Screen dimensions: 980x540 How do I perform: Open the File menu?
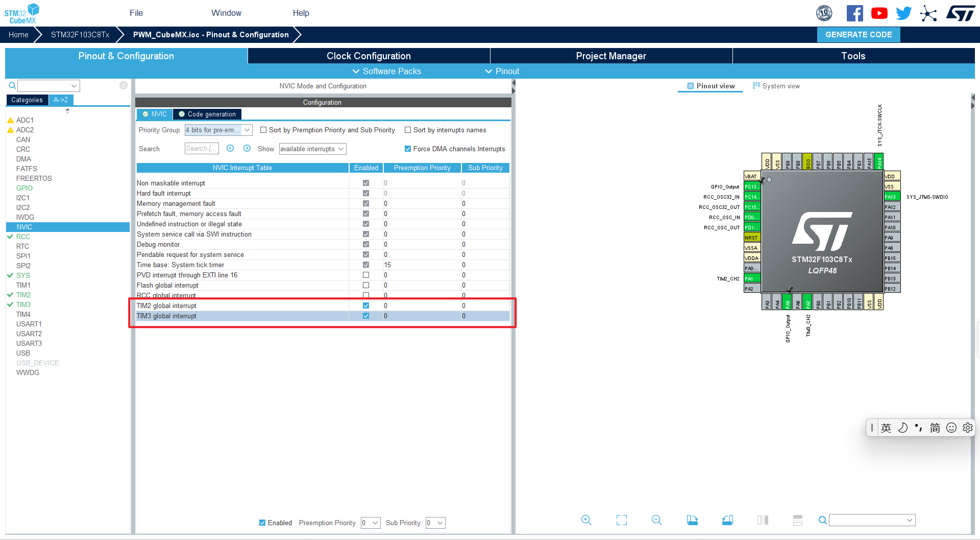[x=136, y=13]
